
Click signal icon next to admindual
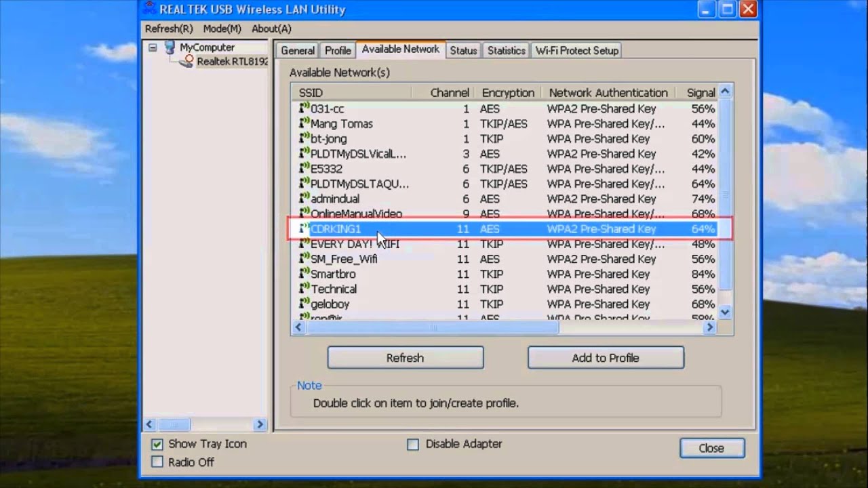[304, 199]
